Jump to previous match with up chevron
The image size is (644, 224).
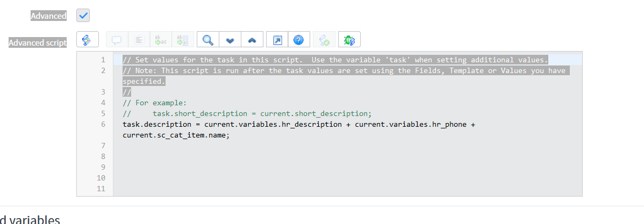tap(252, 40)
